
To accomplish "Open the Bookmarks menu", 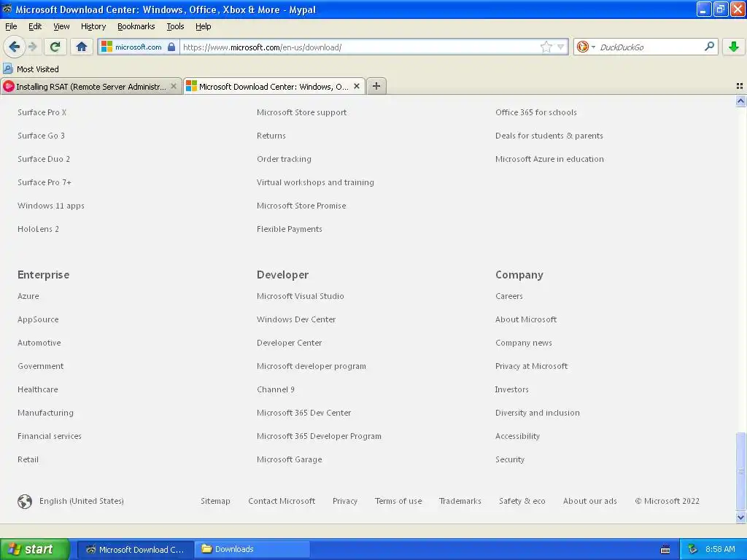I will 136,26.
